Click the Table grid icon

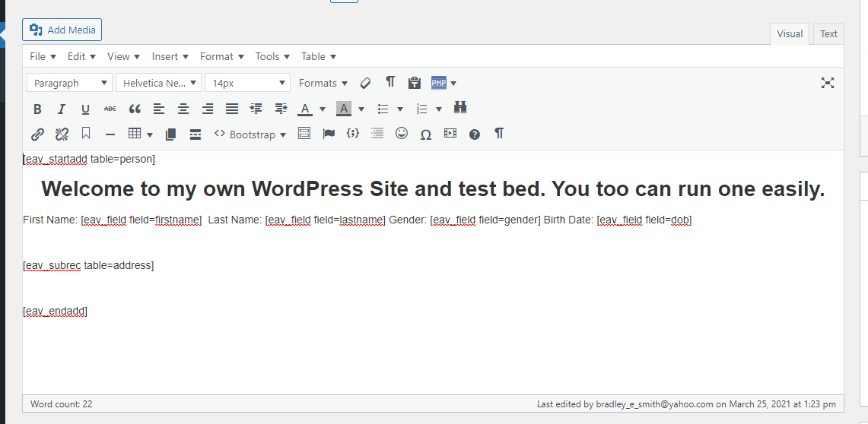[134, 134]
